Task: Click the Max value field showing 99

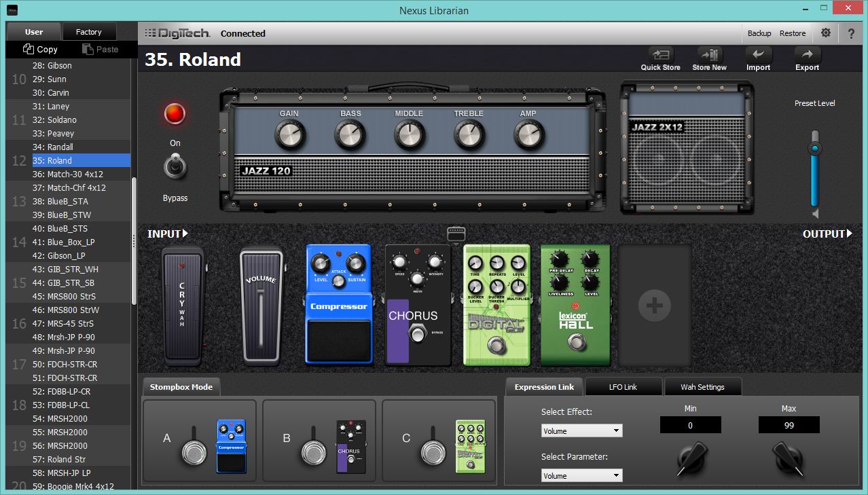Action: 789,425
